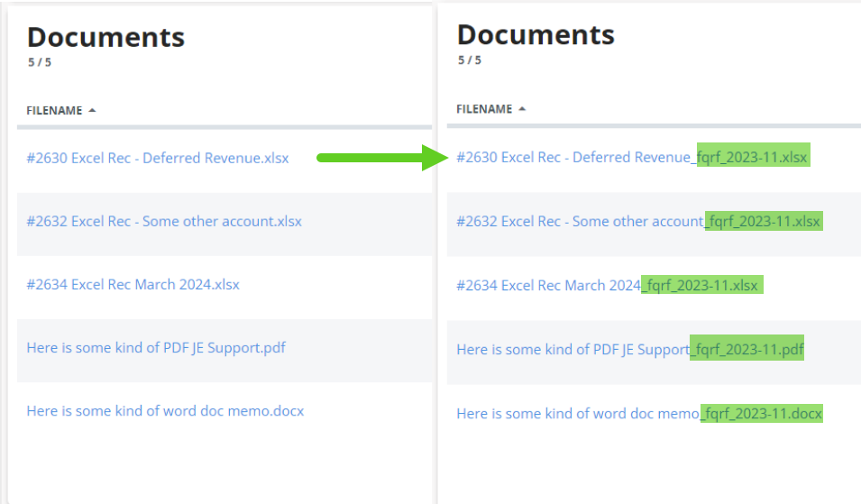Open #2634 Excel Rec March 2024.xlsx
Viewport: 861px width, 504px height.
pyautogui.click(x=133, y=284)
